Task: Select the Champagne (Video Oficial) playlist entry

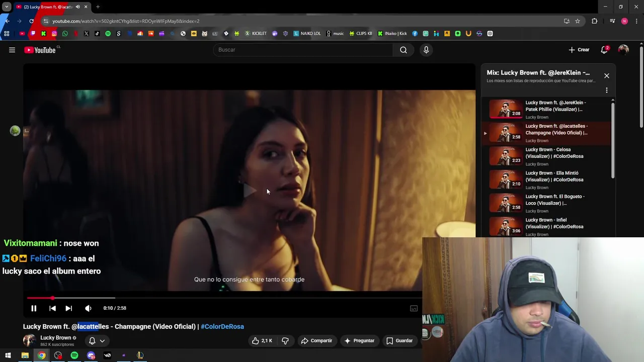Action: pos(547,133)
